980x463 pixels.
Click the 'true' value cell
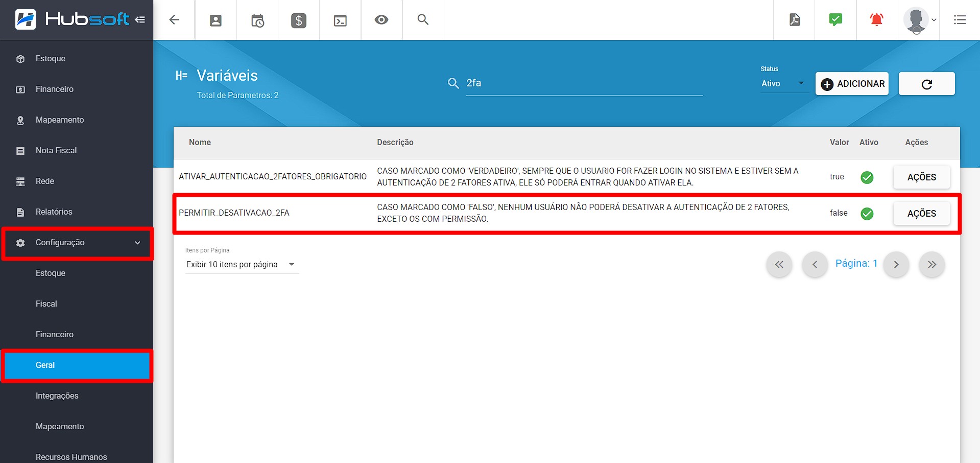836,177
